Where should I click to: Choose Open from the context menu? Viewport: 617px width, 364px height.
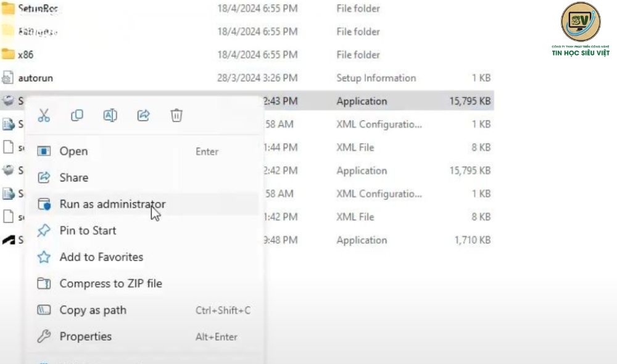[x=144, y=151]
